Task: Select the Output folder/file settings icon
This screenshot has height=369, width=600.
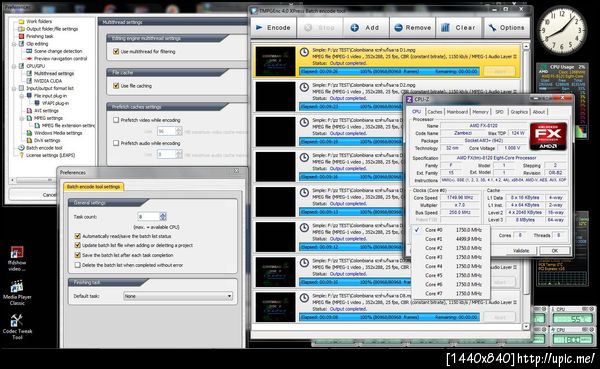Action: coord(21,29)
